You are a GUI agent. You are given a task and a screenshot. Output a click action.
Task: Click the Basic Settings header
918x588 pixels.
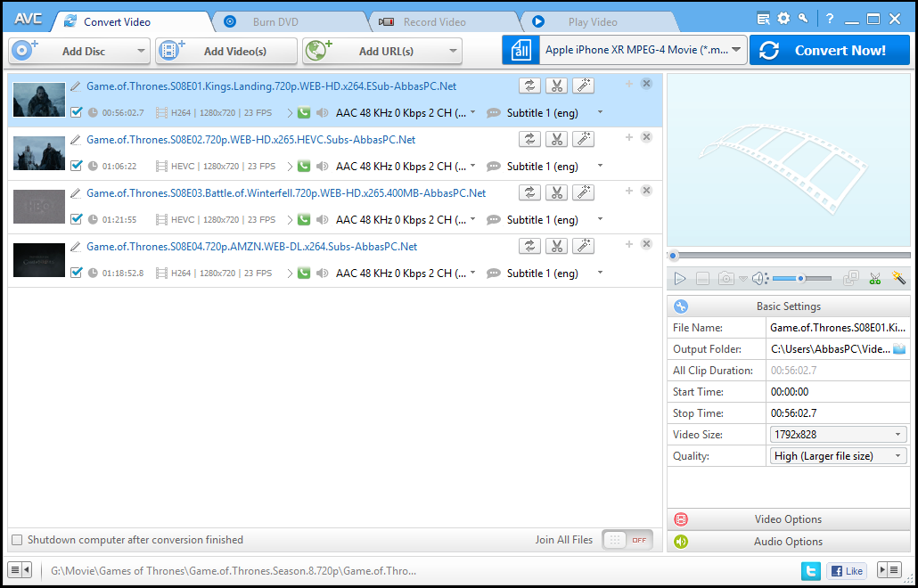(788, 306)
